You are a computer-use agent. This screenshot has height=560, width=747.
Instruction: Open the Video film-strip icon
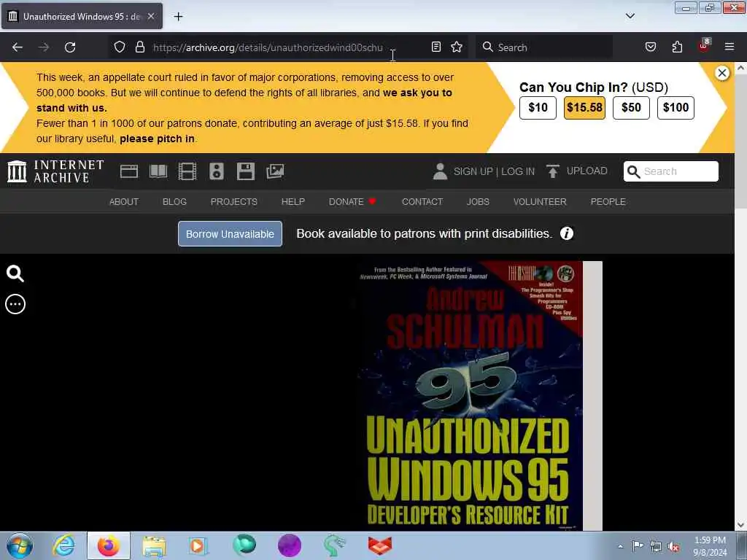coord(187,171)
